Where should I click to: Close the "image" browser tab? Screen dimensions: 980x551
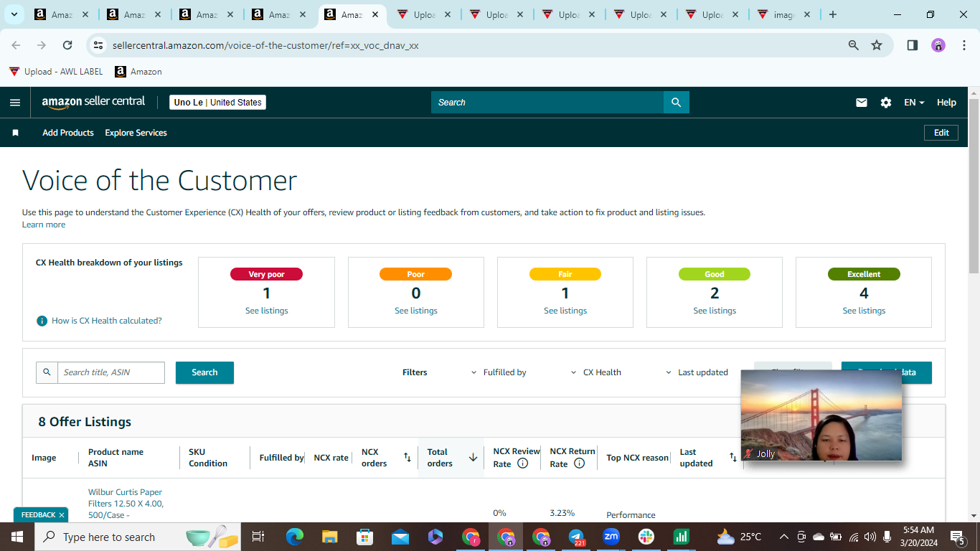(807, 14)
